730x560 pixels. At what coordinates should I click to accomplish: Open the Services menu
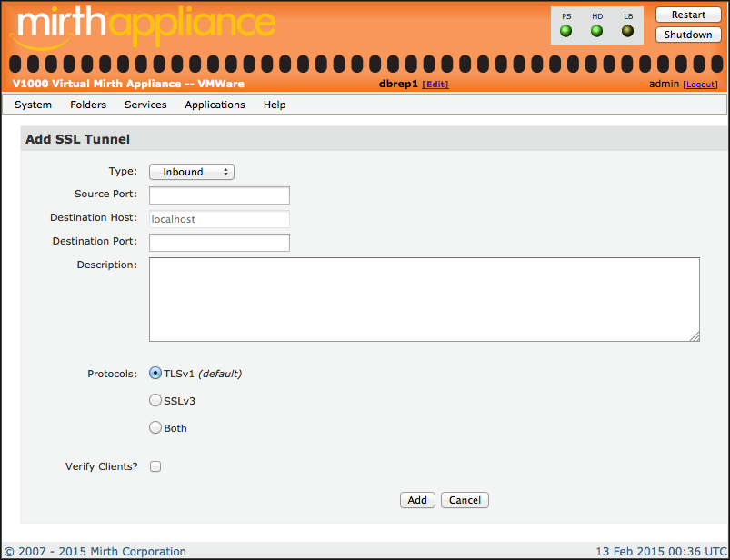click(x=145, y=105)
